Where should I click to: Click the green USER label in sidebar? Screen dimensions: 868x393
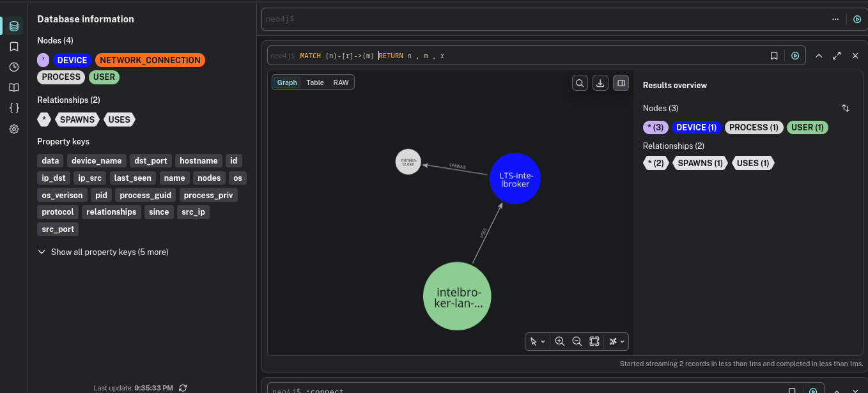click(x=104, y=77)
